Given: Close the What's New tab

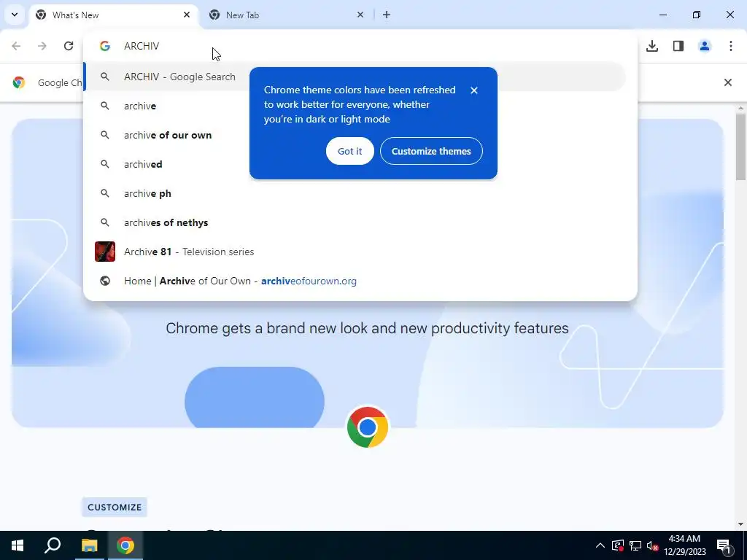Looking at the screenshot, I should coord(187,15).
